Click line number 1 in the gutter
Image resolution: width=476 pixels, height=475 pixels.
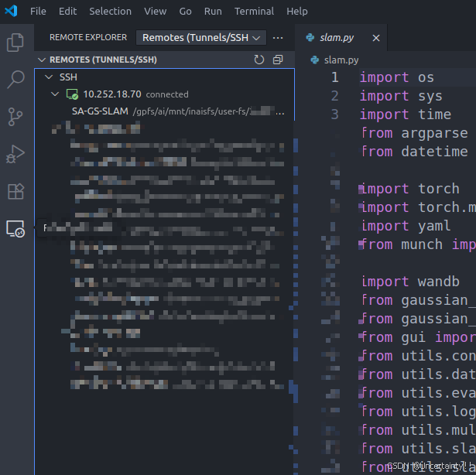(x=335, y=77)
